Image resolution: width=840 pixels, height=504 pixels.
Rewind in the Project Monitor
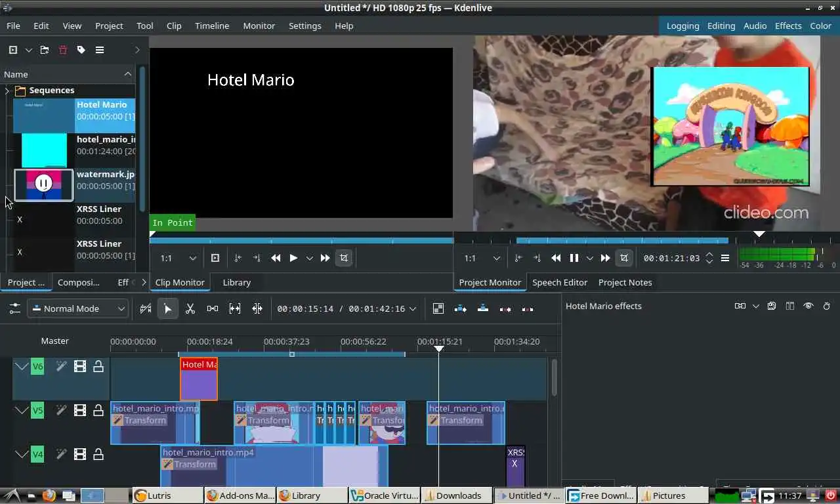coord(556,258)
